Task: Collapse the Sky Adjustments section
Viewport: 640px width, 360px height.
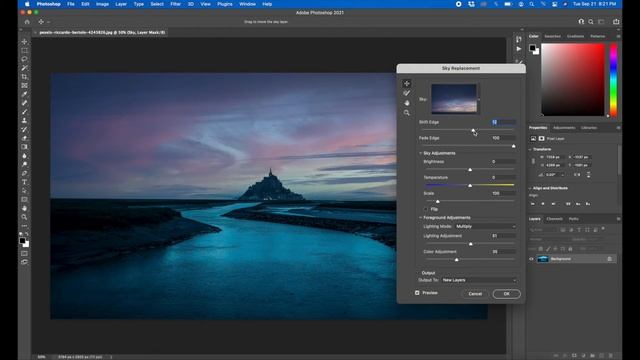Action: tap(420, 153)
